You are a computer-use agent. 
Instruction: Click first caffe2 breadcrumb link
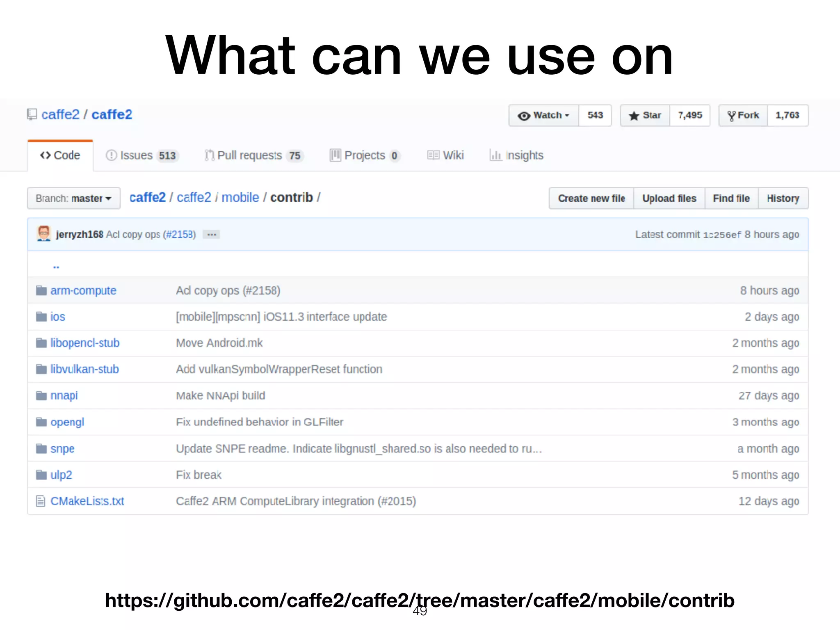[x=148, y=197]
